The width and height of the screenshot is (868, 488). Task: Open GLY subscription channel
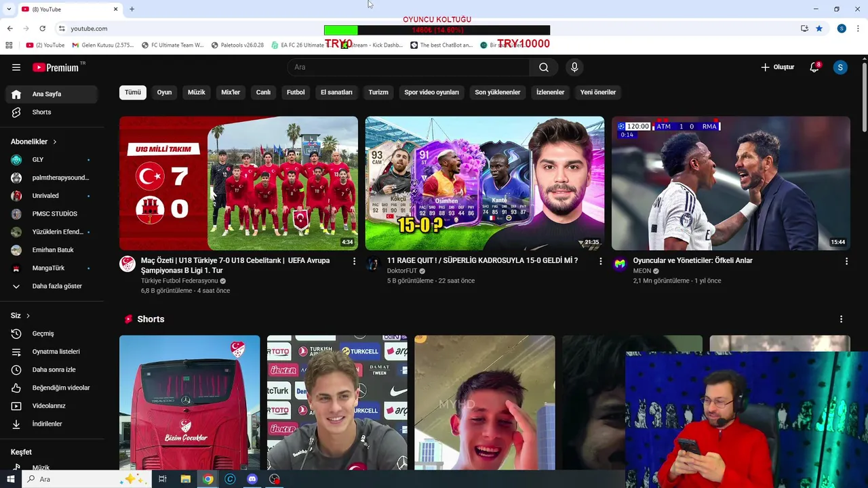pyautogui.click(x=52, y=159)
